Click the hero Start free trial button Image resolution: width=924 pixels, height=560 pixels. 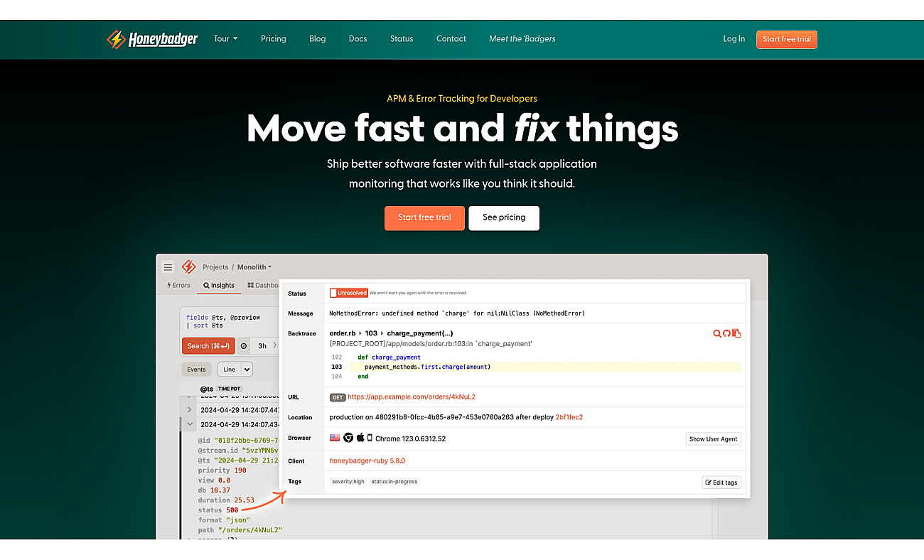coord(424,218)
